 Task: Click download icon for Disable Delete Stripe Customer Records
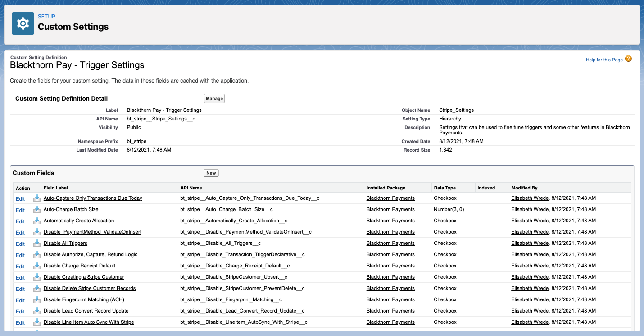coord(36,288)
